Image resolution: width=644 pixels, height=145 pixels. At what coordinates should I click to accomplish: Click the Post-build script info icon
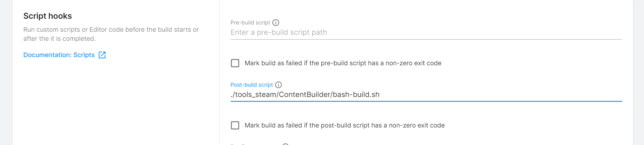(x=278, y=85)
